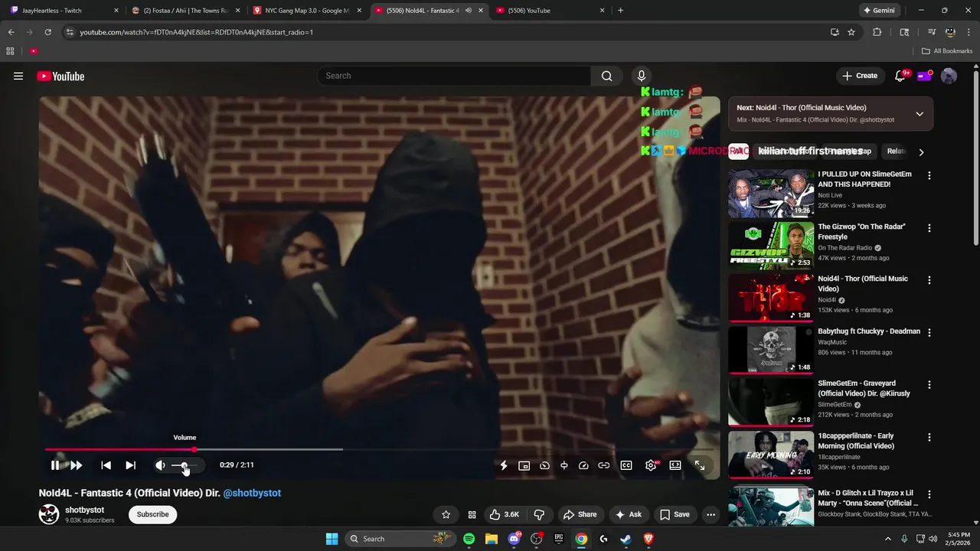Expand the Next: Noid4l - Thor mix panel

[920, 114]
